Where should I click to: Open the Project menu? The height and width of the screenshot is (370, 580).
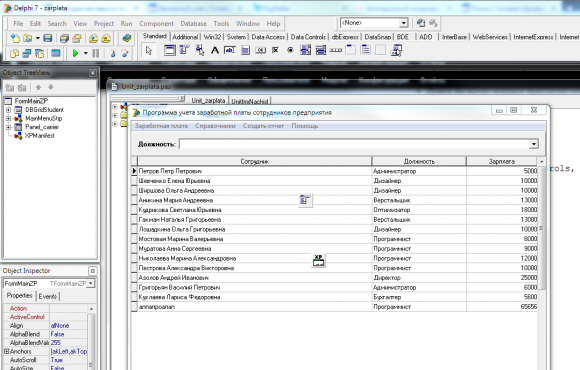[x=104, y=23]
